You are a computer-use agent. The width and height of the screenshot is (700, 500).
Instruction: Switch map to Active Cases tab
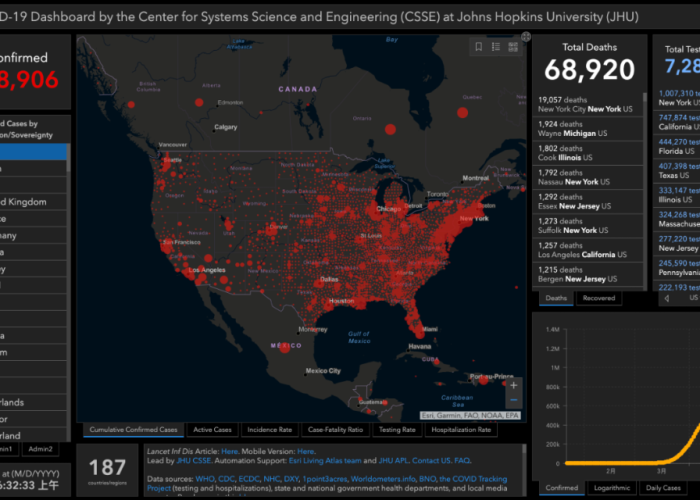[212, 430]
